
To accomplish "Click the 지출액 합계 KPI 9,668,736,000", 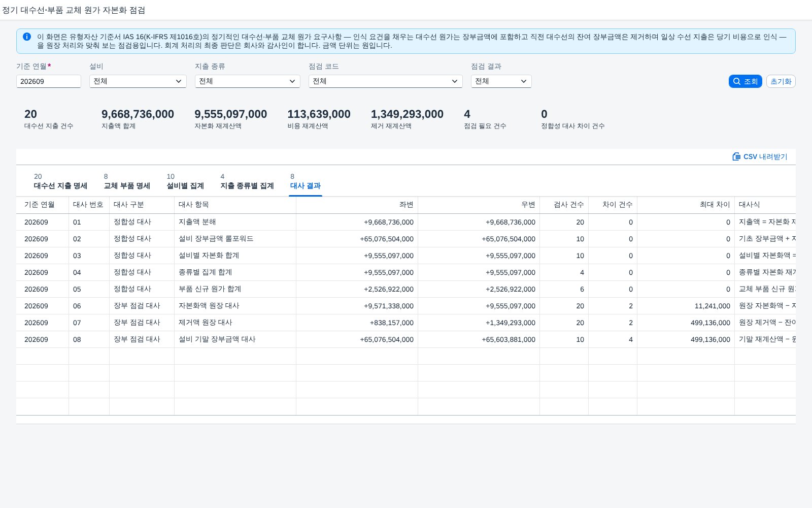I will coord(138,114).
